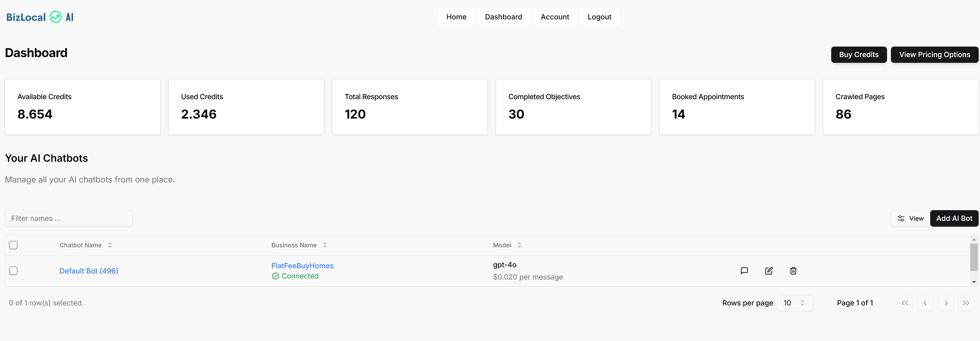Click the edit pencil icon for Default Bot

click(769, 271)
